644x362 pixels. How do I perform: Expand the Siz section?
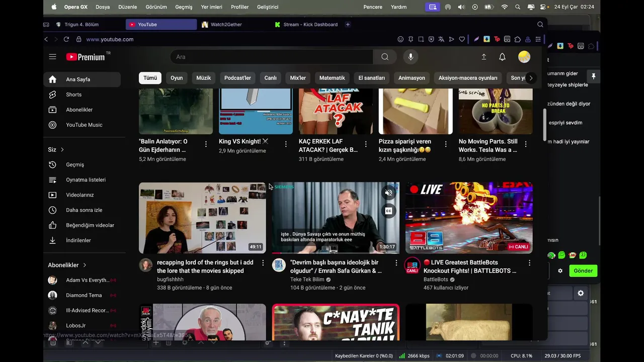click(x=56, y=149)
